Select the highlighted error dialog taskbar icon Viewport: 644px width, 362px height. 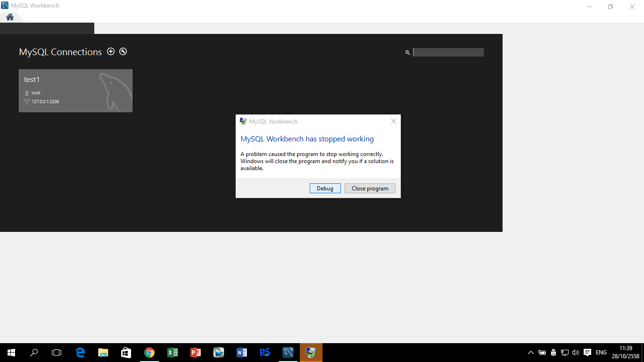point(311,352)
